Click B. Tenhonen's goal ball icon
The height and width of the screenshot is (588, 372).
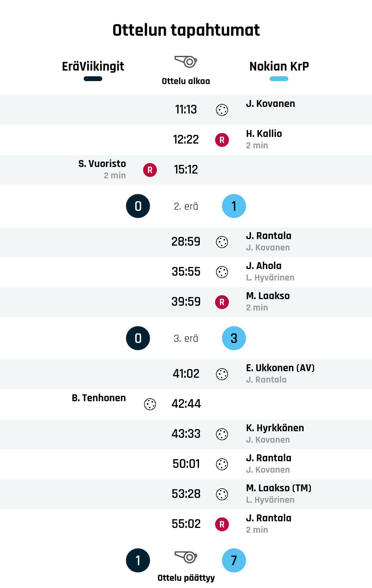[150, 404]
